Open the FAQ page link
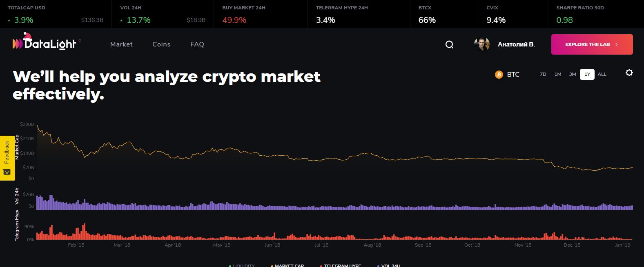Screen dimensions: 644x267 pyautogui.click(x=197, y=44)
